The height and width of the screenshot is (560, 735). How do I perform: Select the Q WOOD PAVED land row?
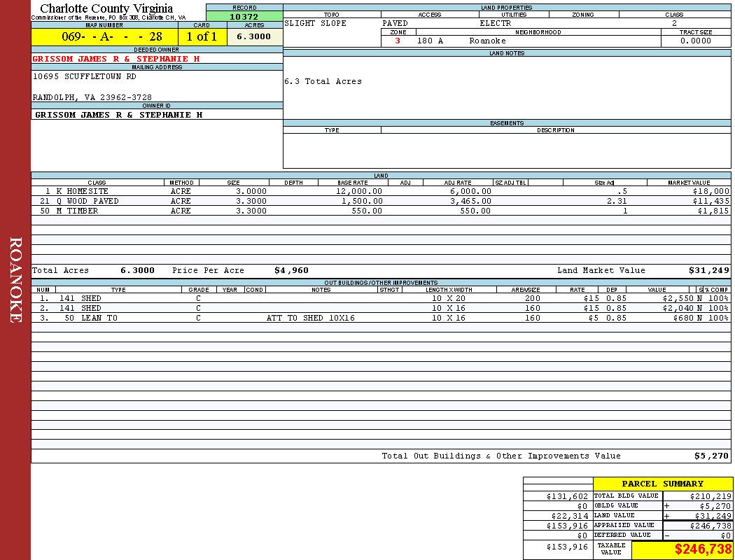pyautogui.click(x=88, y=201)
